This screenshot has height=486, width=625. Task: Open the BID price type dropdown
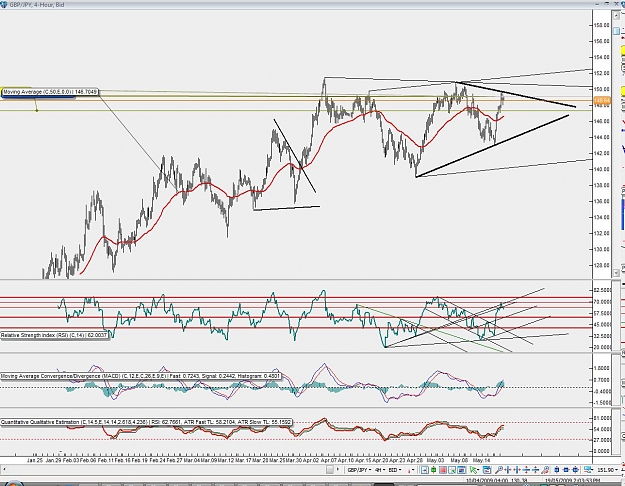[395, 470]
